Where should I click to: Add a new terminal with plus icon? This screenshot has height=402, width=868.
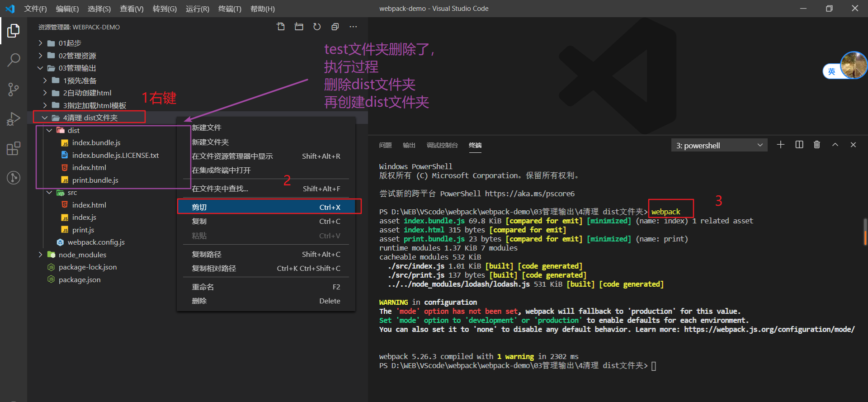(781, 145)
